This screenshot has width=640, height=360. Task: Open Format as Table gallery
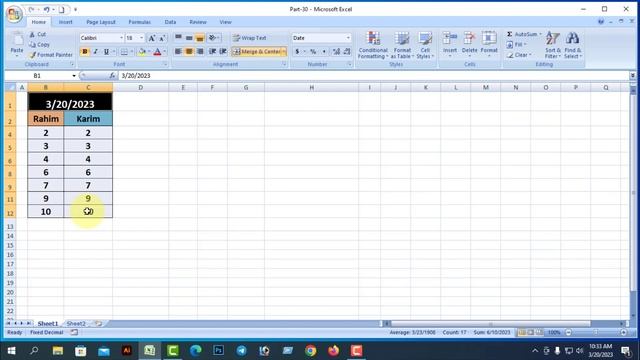(402, 45)
